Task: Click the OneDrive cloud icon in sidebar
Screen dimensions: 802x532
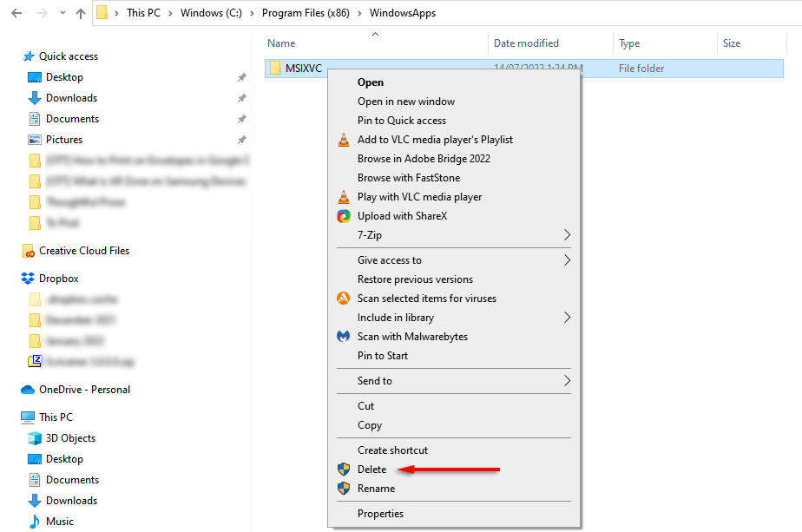Action: [x=28, y=390]
